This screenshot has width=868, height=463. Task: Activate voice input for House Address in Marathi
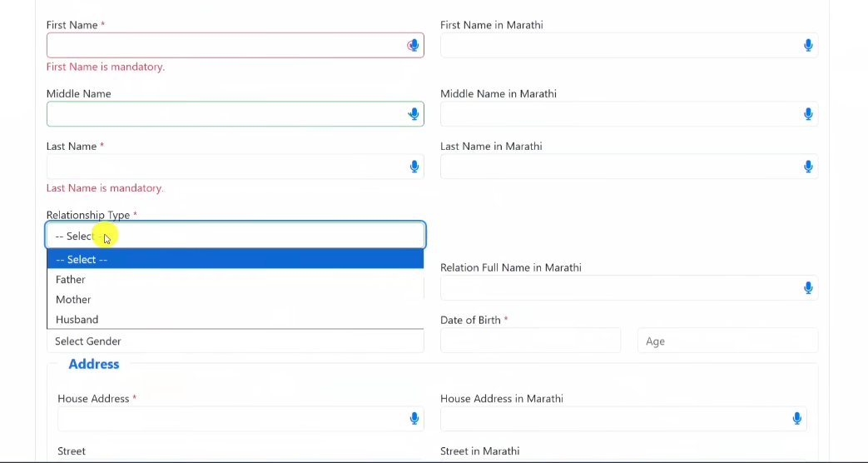pos(796,418)
